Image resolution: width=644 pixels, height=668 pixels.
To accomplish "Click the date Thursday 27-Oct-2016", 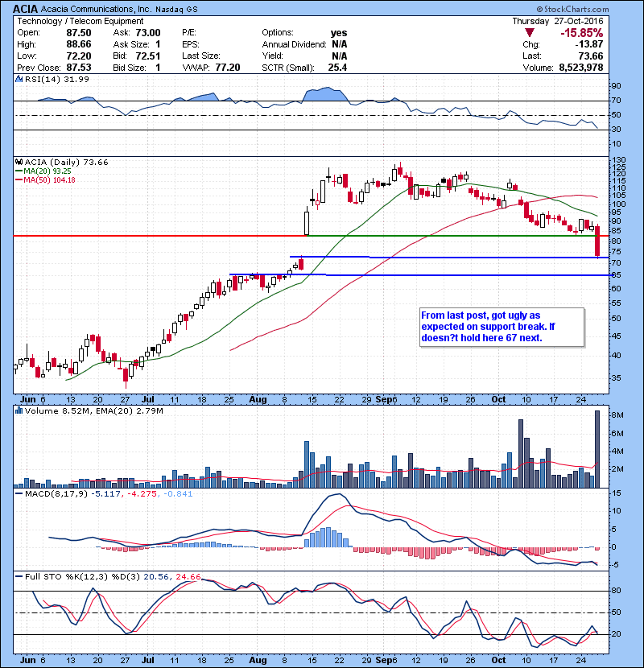I will tap(558, 21).
